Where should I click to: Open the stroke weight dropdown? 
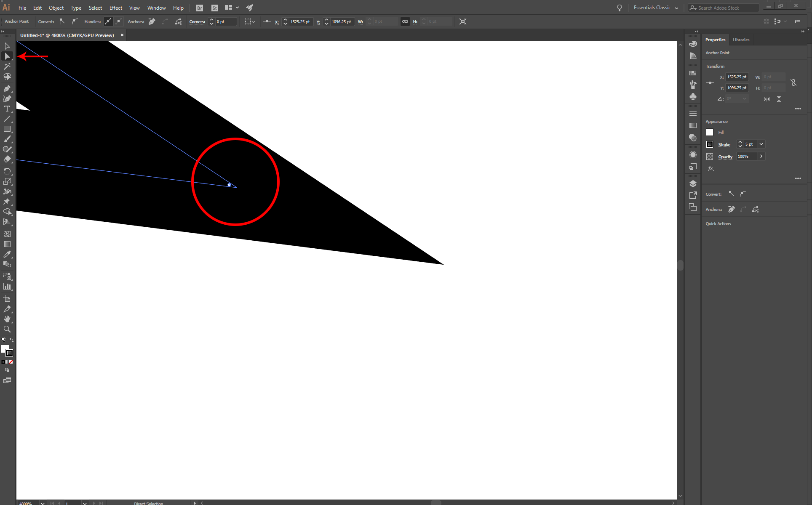761,144
